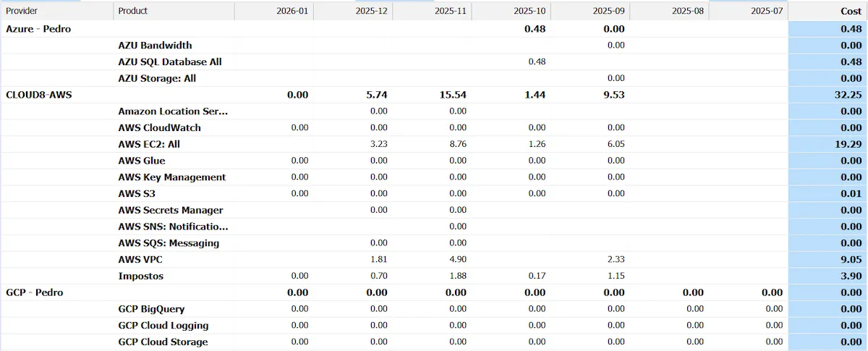Click Impostos 2025-12 value 0.70

click(379, 276)
